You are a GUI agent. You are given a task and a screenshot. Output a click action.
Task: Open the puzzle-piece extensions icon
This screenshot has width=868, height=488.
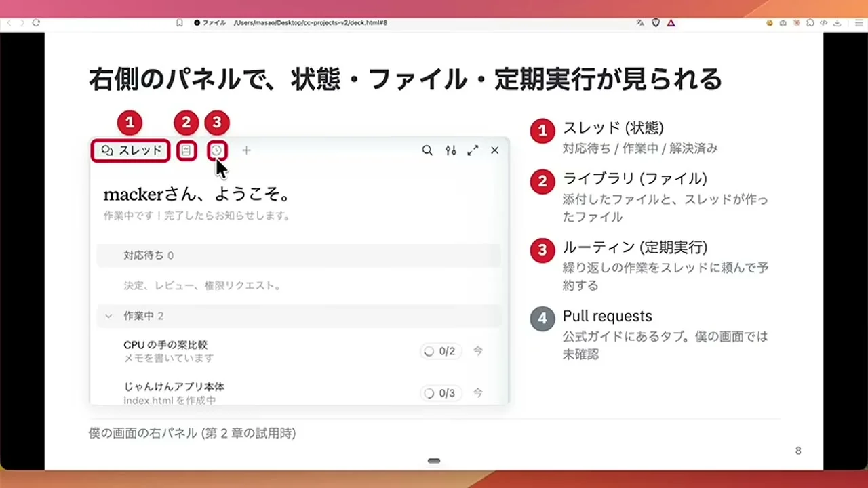810,23
